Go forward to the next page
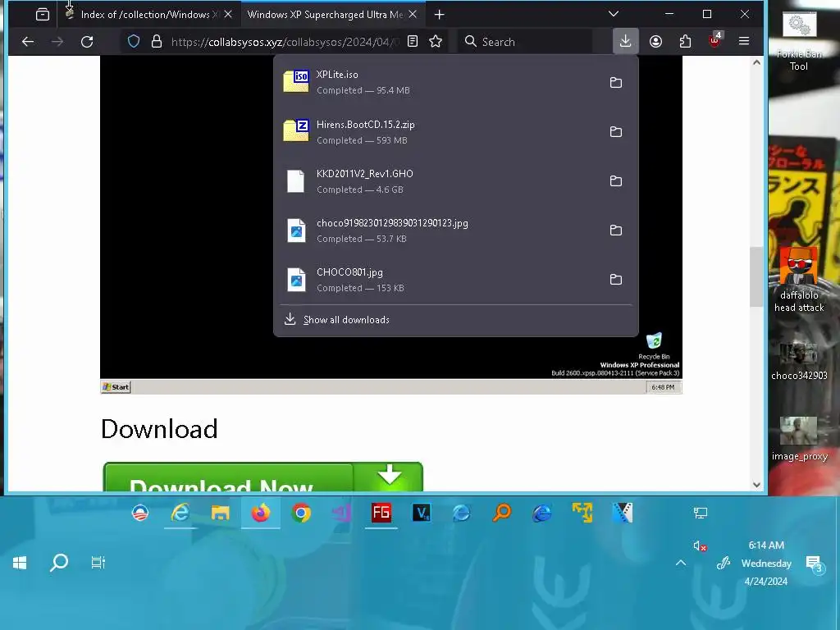Screen dimensions: 840x630 tap(57, 41)
